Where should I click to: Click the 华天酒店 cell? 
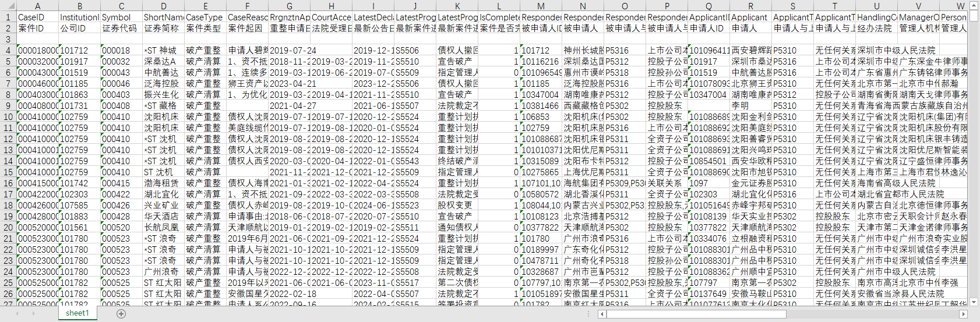(163, 216)
